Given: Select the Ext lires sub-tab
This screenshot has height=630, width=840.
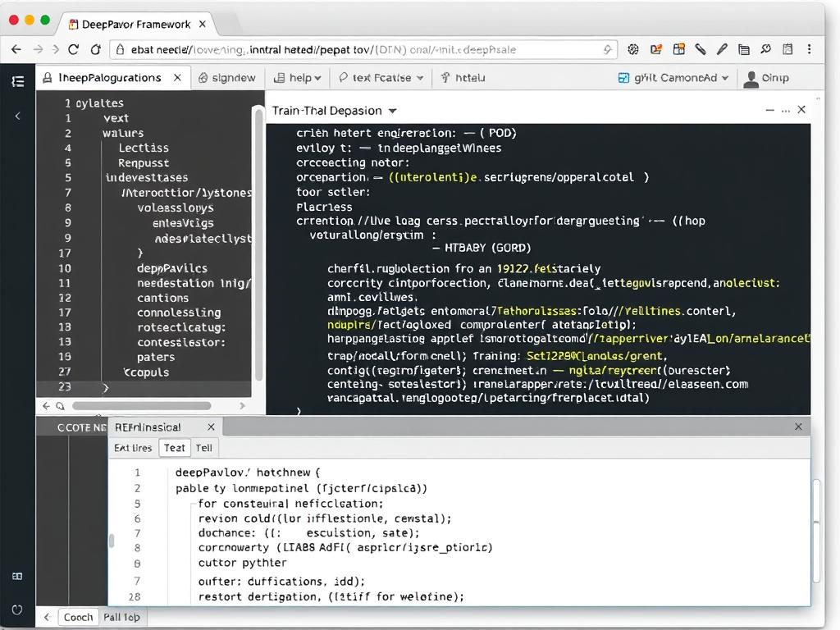Looking at the screenshot, I should 133,448.
